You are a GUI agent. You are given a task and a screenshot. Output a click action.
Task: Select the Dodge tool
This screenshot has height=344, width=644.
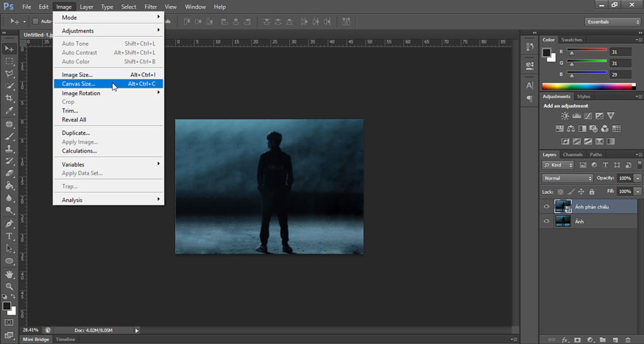[9, 210]
